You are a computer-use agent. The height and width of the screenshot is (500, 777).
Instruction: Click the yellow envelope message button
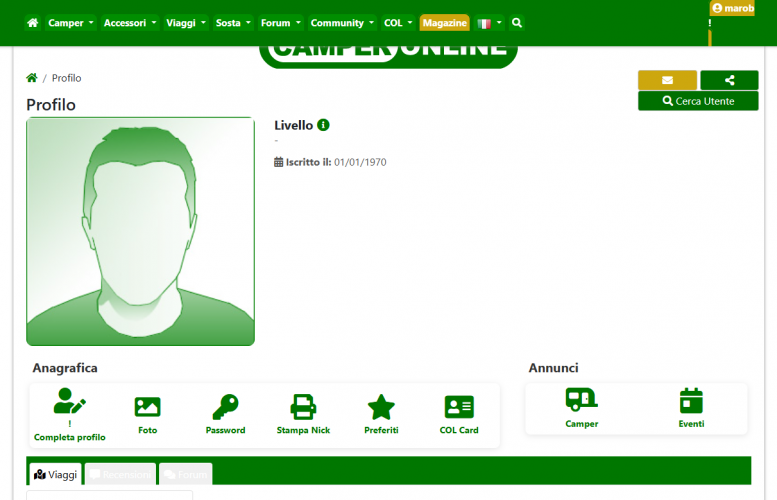pyautogui.click(x=667, y=80)
